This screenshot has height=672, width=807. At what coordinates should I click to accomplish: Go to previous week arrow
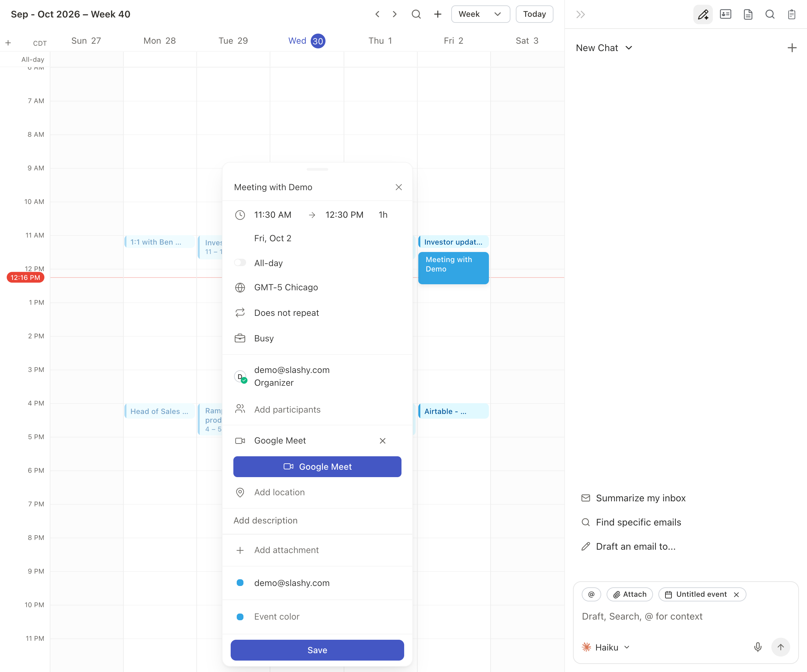(377, 14)
